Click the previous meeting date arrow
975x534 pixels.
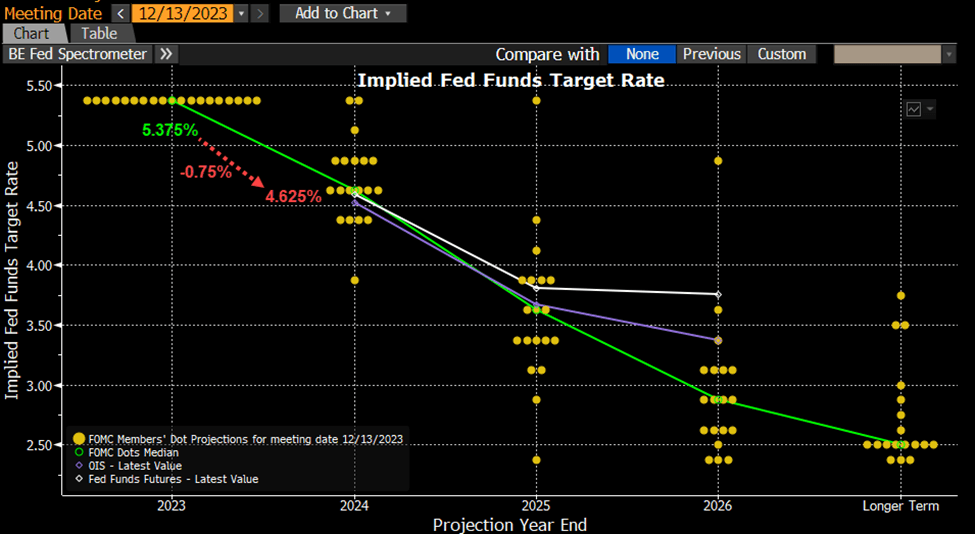click(x=120, y=14)
